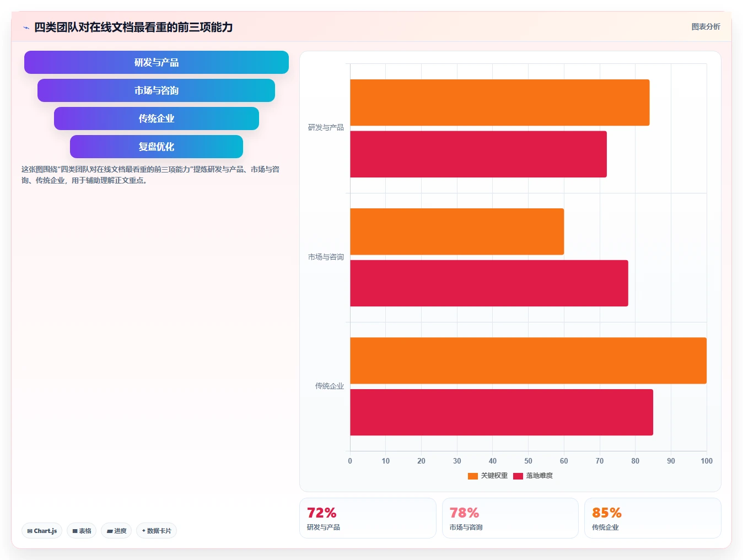The width and height of the screenshot is (743, 560).
Task: Click the 传统企业 y-axis label
Action: click(330, 386)
